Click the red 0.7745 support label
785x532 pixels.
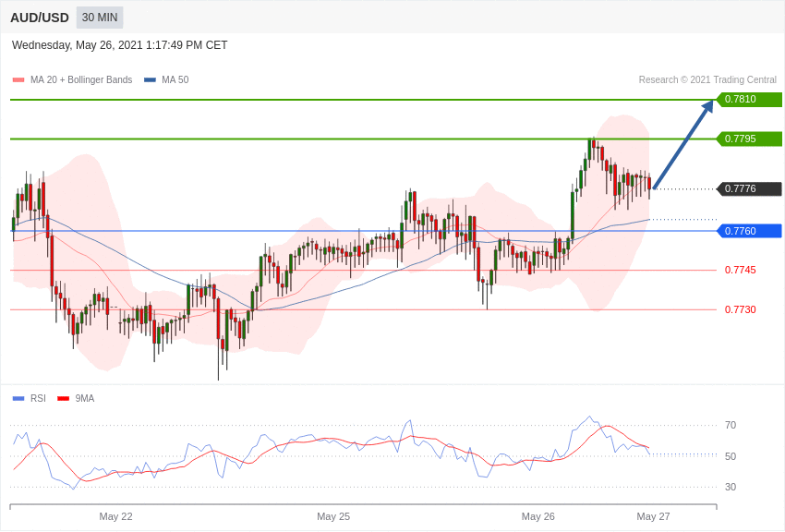pyautogui.click(x=741, y=271)
